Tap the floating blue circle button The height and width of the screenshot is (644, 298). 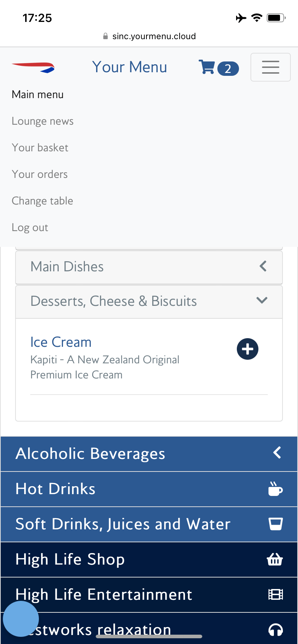click(21, 619)
